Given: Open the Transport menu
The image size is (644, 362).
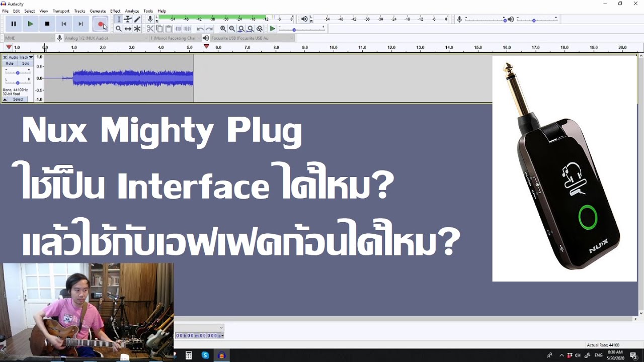Looking at the screenshot, I should click(x=61, y=11).
